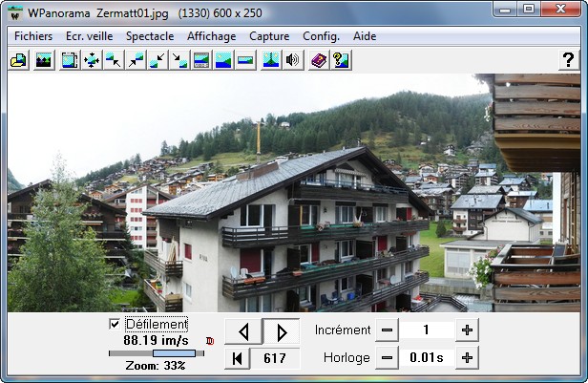Image resolution: width=588 pixels, height=383 pixels.
Task: Open an image file with the folder icon
Action: click(18, 60)
